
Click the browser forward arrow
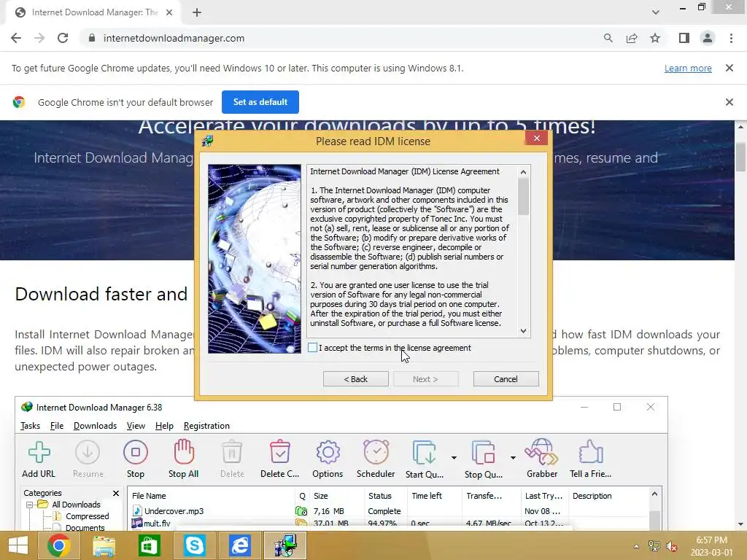click(x=39, y=38)
